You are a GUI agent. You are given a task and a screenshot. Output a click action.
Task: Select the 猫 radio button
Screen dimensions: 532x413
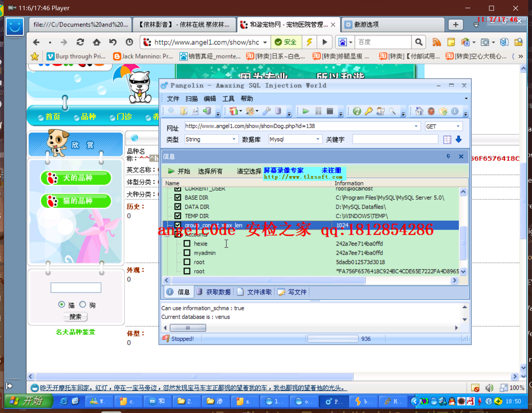point(61,305)
